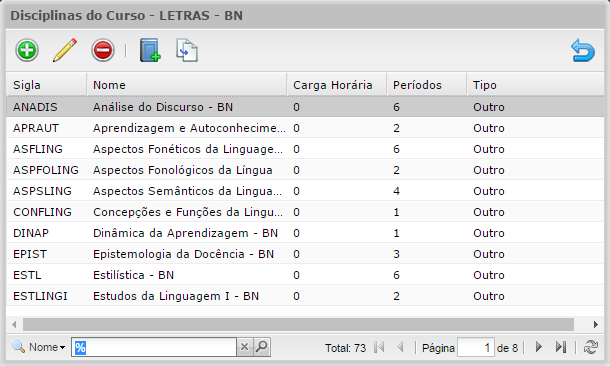Viewport: 610px width, 366px height.
Task: Click the page number input field
Action: (476, 347)
